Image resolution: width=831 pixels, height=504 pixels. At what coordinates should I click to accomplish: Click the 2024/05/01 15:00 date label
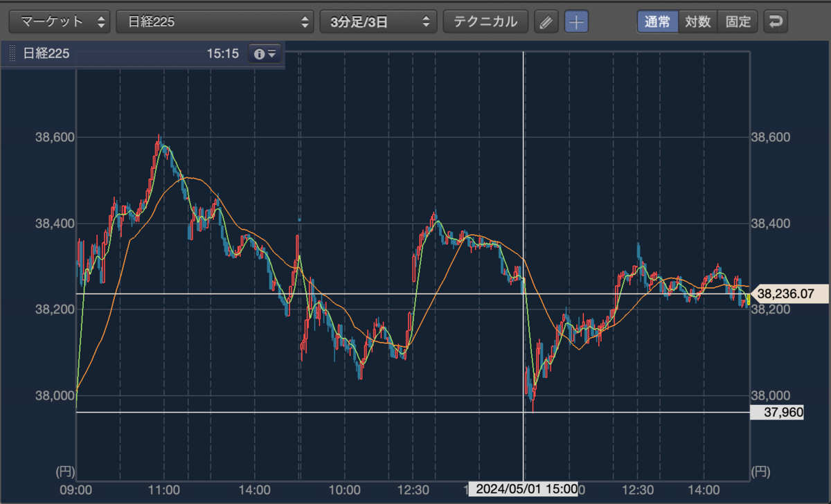click(x=523, y=489)
